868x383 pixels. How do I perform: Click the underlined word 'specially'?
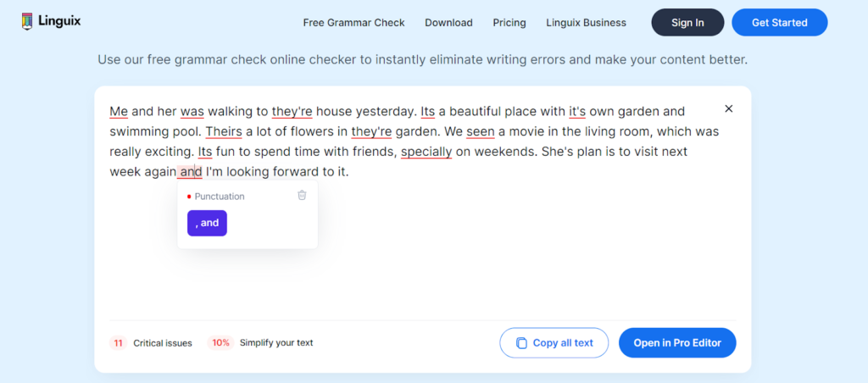click(x=426, y=152)
